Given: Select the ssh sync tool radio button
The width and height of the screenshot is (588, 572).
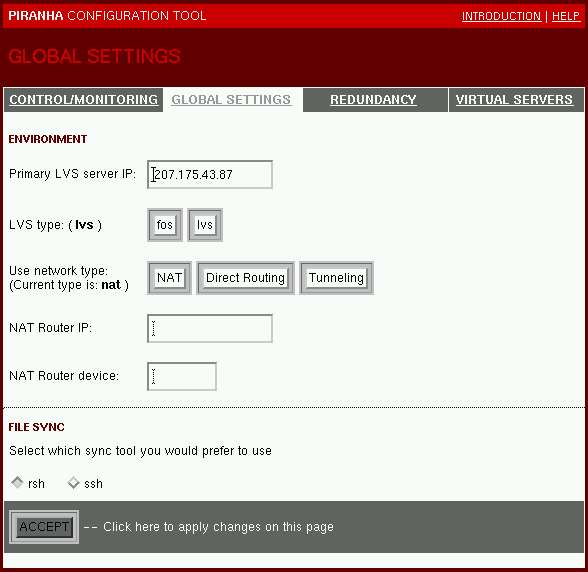Looking at the screenshot, I should pyautogui.click(x=74, y=483).
